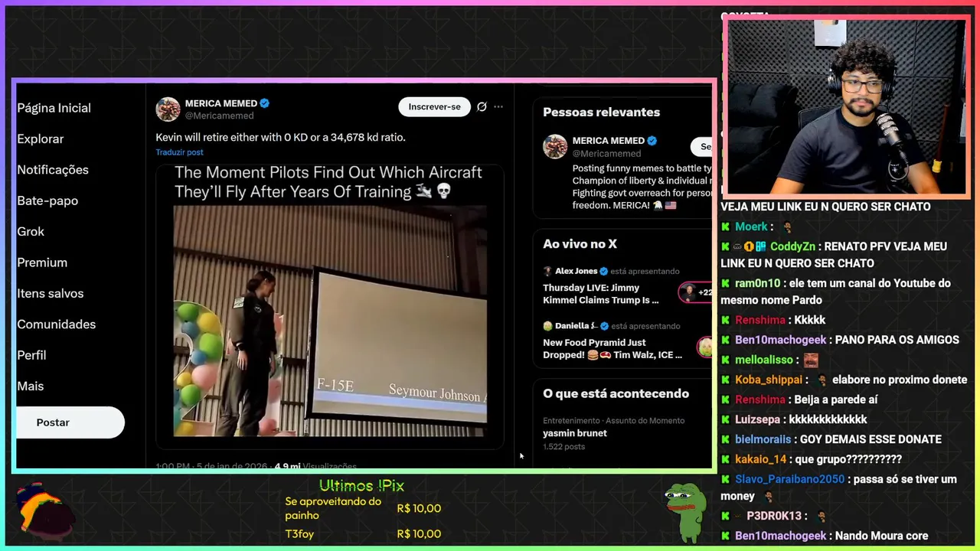Open Grok from sidebar
The width and height of the screenshot is (980, 551).
(x=31, y=231)
